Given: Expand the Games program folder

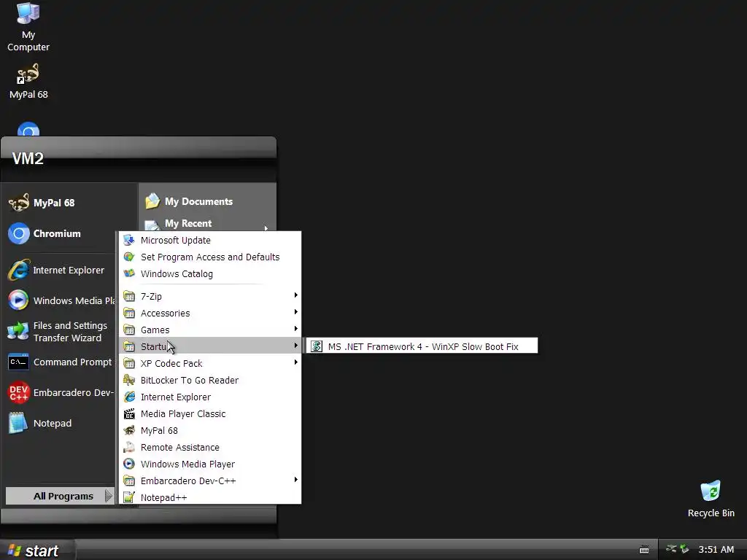Looking at the screenshot, I should [209, 330].
